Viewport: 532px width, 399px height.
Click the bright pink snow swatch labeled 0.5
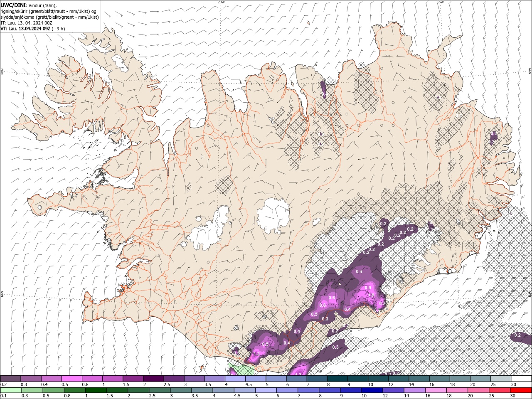72,379
